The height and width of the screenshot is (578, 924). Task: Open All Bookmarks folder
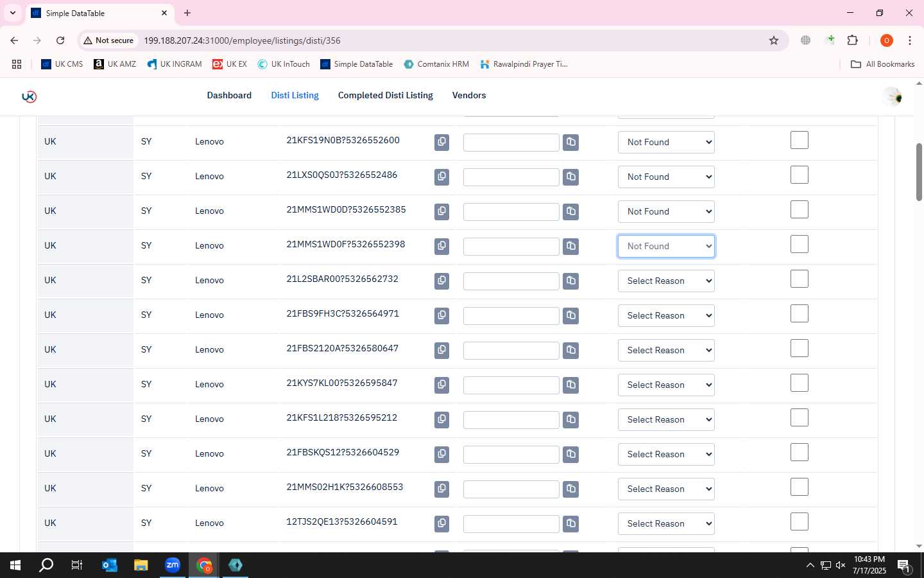pyautogui.click(x=882, y=64)
